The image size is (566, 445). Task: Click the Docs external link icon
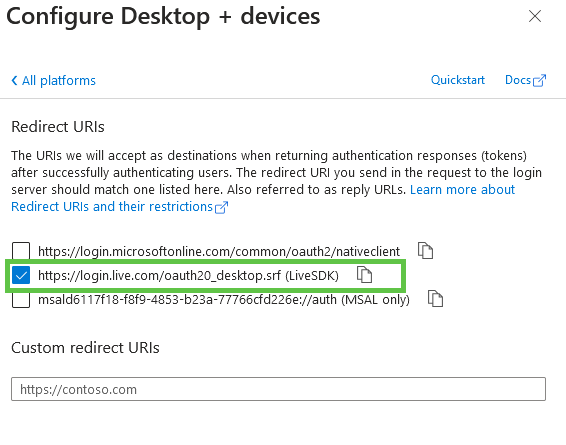coord(539,80)
